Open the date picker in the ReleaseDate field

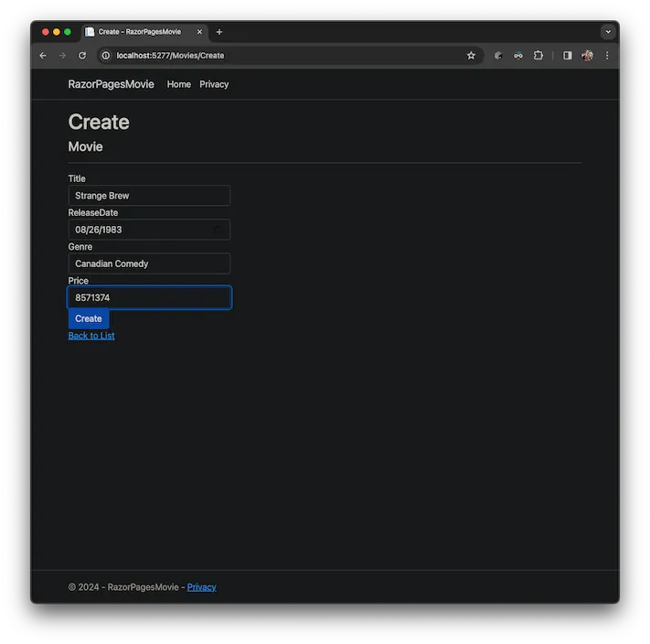218,230
